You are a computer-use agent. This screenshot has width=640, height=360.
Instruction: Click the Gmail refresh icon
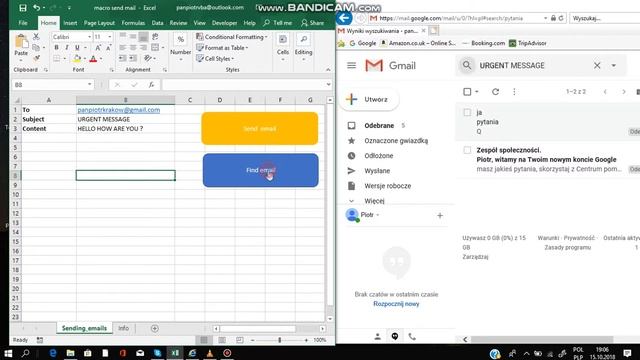pyautogui.click(x=496, y=92)
